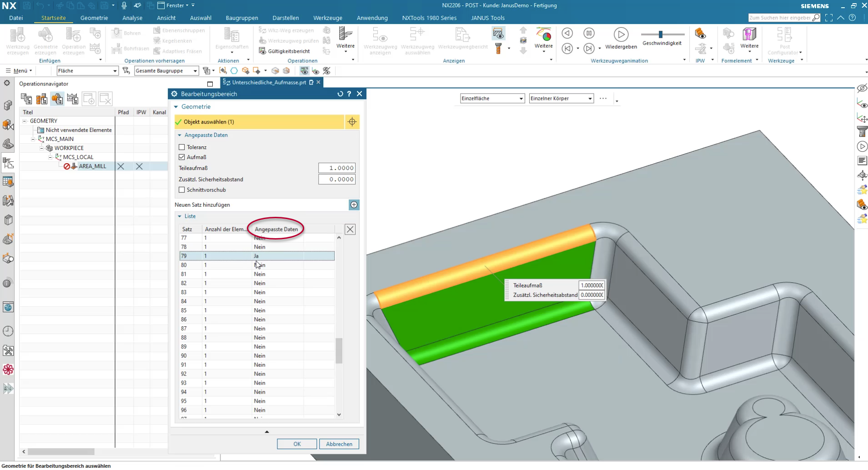Click the Gültigkeitsbericht button
The height and width of the screenshot is (470, 868).
(285, 51)
